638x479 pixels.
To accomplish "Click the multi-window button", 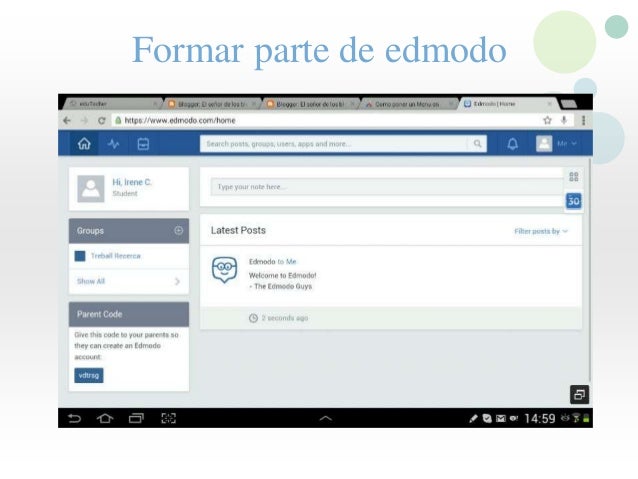I will [579, 394].
